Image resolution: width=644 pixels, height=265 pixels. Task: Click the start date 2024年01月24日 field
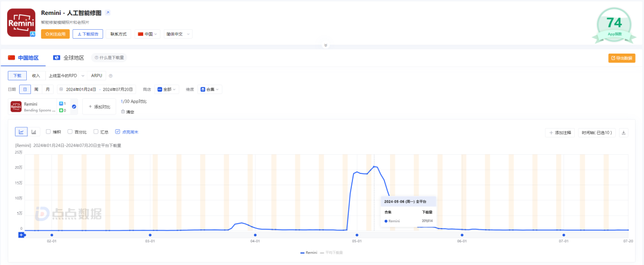coord(81,89)
